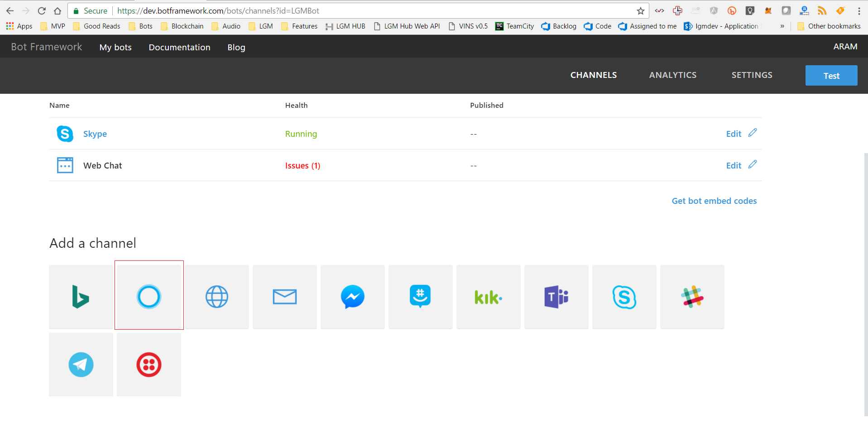868x448 pixels.
Task: Click the Bot Framework logo text
Action: (x=47, y=47)
